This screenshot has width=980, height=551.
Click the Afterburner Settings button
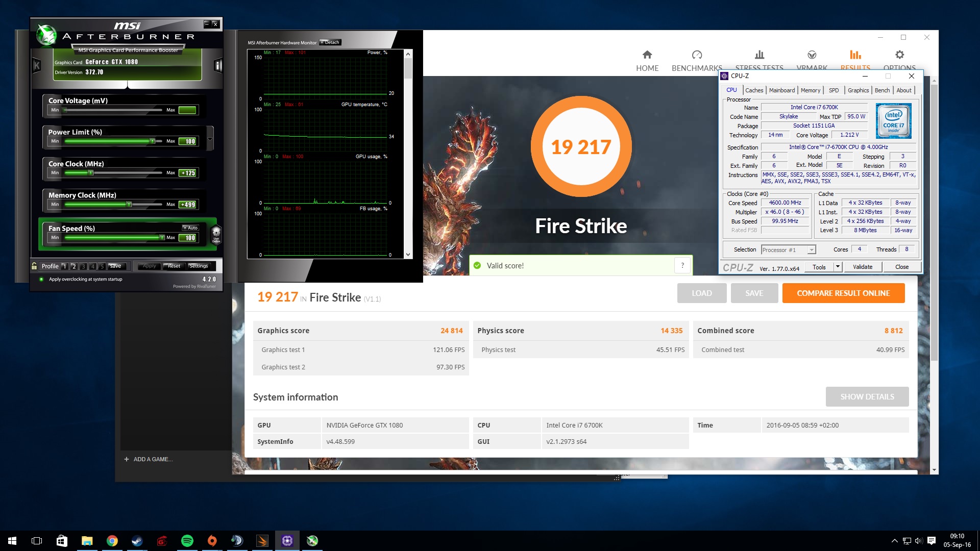(x=199, y=266)
